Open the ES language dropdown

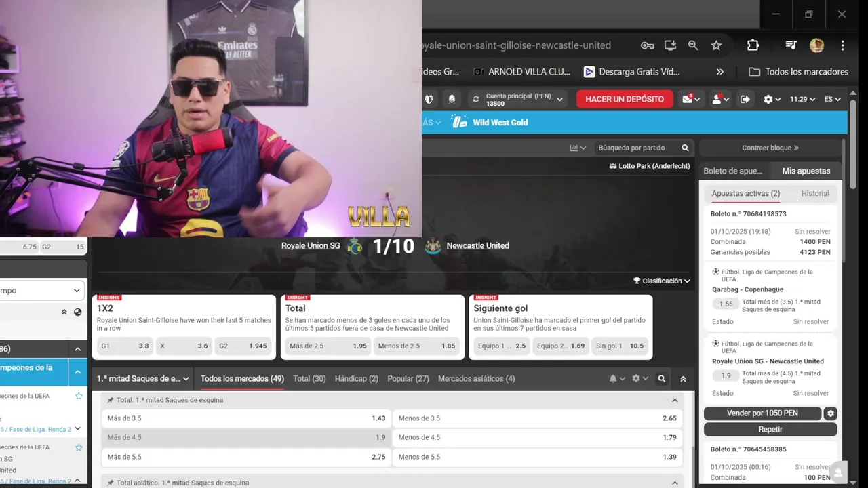point(832,99)
